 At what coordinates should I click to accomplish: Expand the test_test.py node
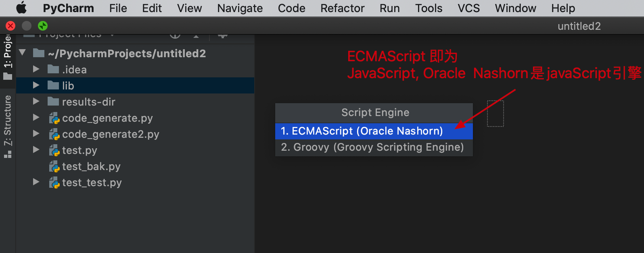36,182
